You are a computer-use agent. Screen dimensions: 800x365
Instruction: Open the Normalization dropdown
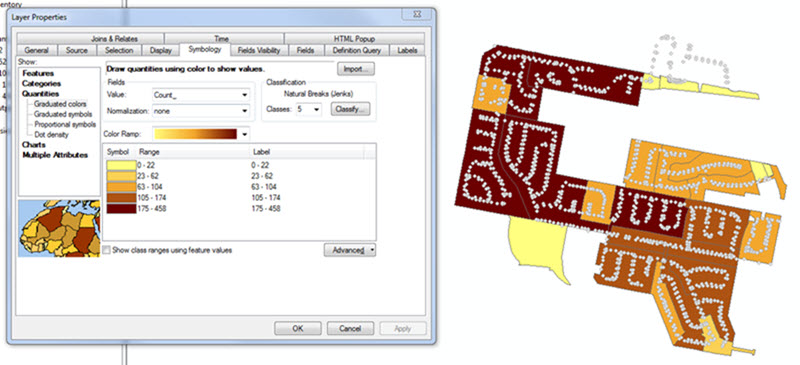click(x=245, y=111)
